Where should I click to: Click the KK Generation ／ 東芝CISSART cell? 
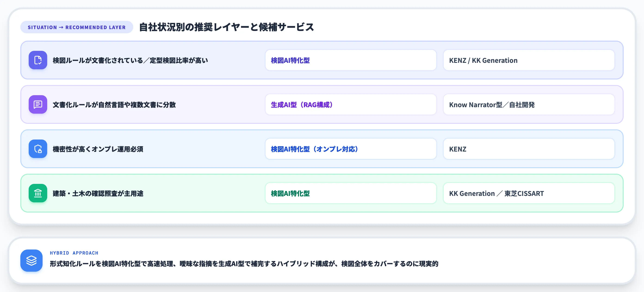pos(529,193)
